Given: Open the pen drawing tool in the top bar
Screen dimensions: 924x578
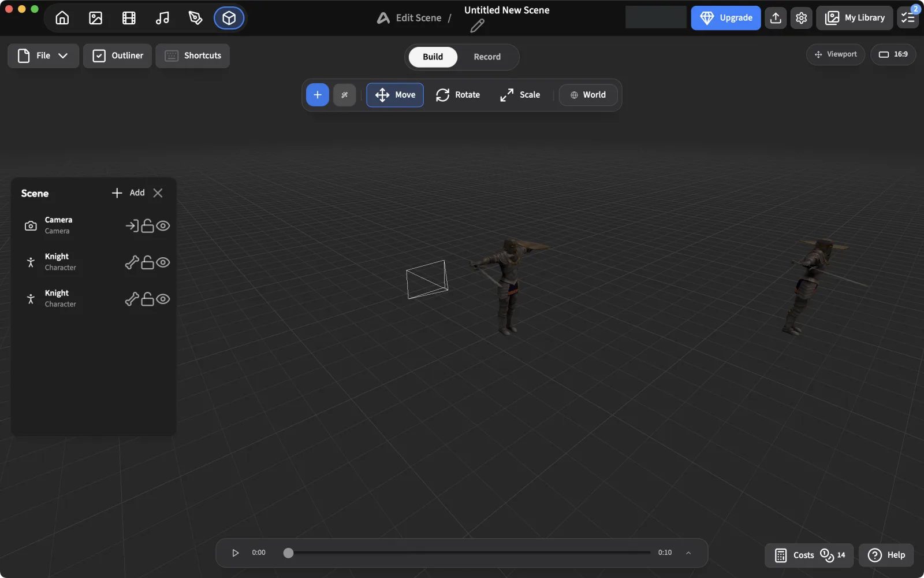Looking at the screenshot, I should (x=196, y=18).
